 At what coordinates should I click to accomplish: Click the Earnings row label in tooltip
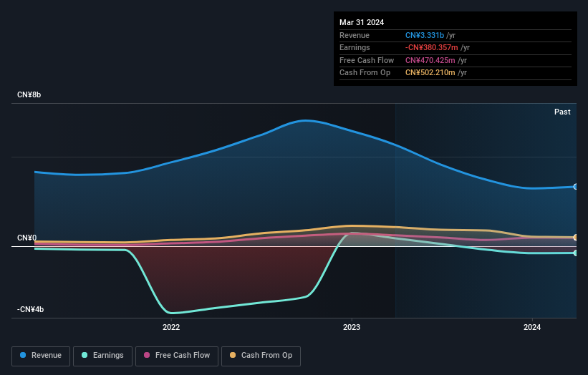tap(355, 47)
